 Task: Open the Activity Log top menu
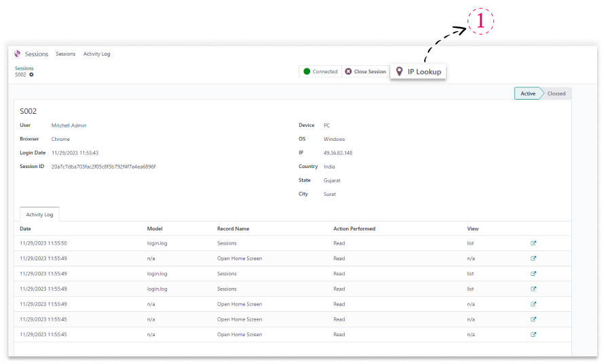(96, 54)
